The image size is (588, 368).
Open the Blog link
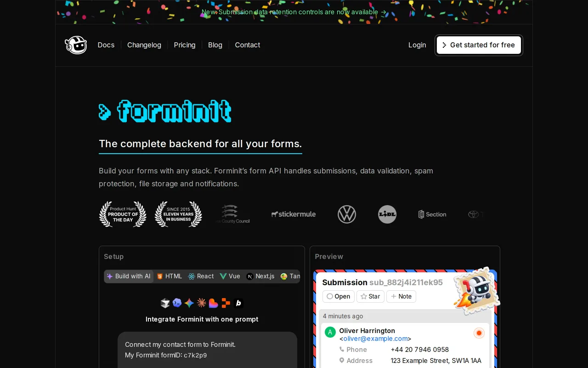[215, 45]
